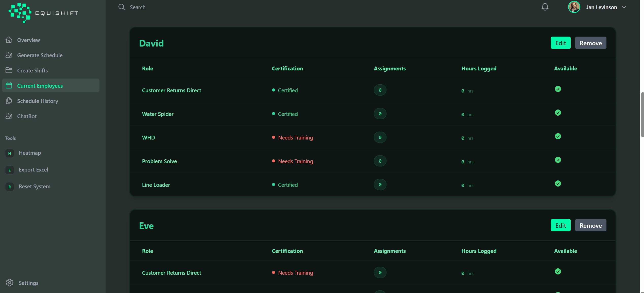Open Schedule History
This screenshot has width=644, height=293.
[x=51, y=101]
